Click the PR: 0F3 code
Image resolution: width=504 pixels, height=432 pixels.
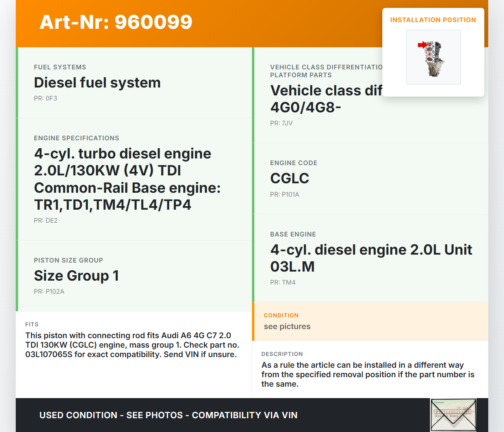pyautogui.click(x=45, y=98)
